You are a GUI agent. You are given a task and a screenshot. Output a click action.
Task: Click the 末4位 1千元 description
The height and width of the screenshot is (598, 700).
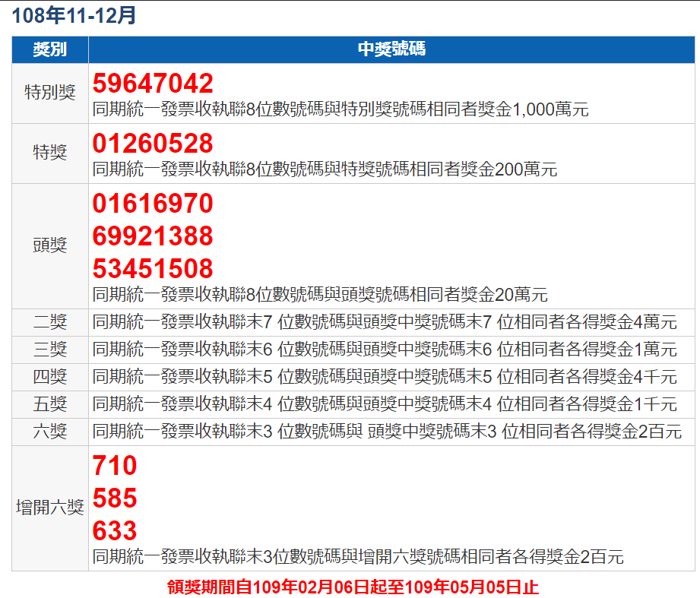(x=385, y=404)
